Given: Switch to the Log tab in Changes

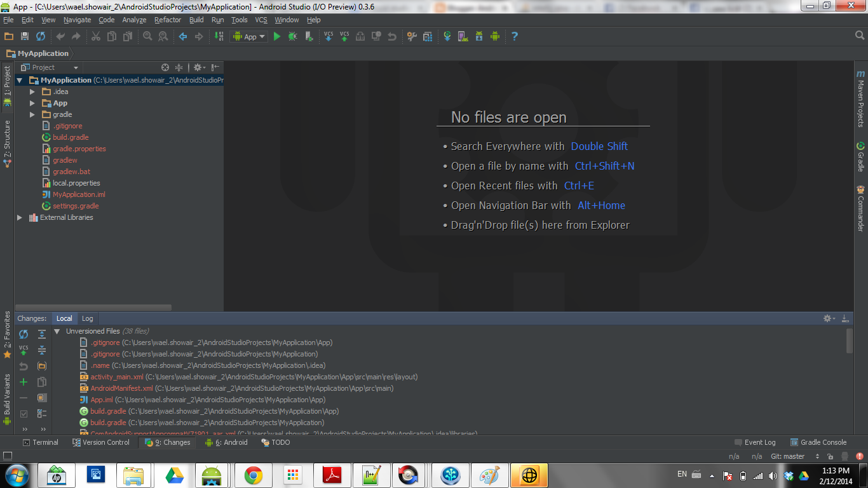Looking at the screenshot, I should [88, 318].
